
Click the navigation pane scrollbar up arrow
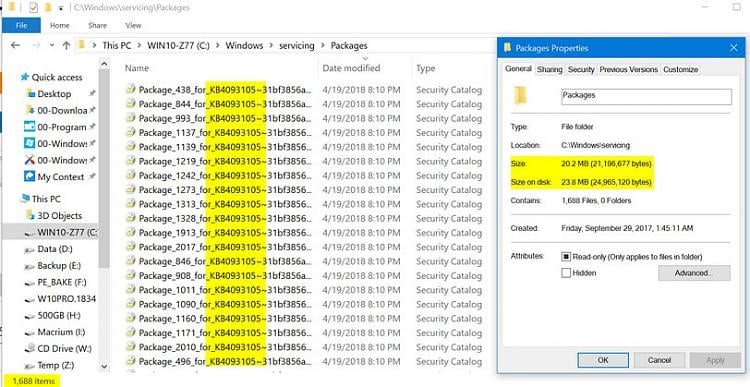pos(104,64)
